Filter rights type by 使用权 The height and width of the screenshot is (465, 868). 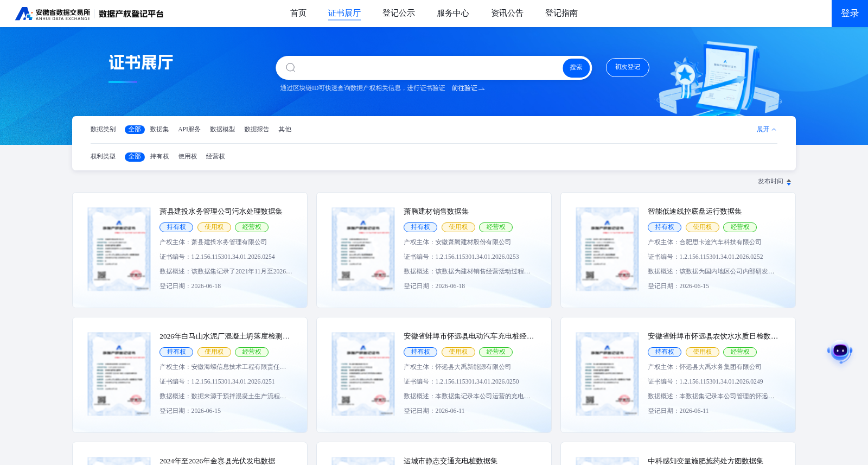(188, 156)
